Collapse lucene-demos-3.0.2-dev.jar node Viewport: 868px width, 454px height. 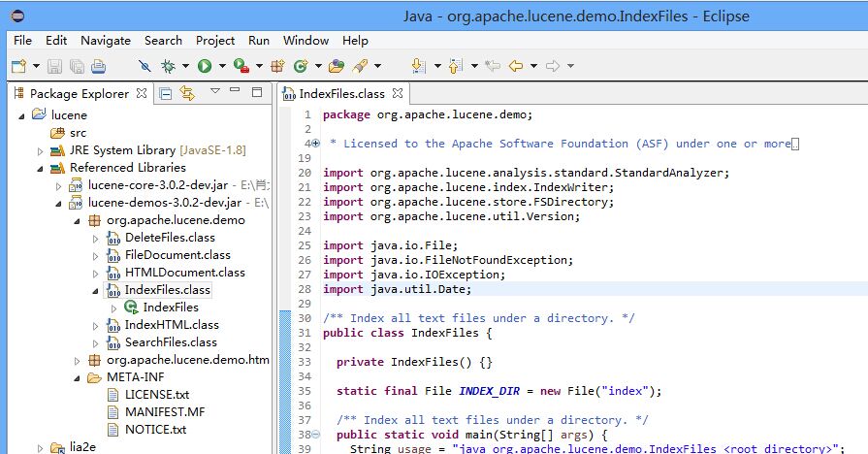(x=58, y=204)
